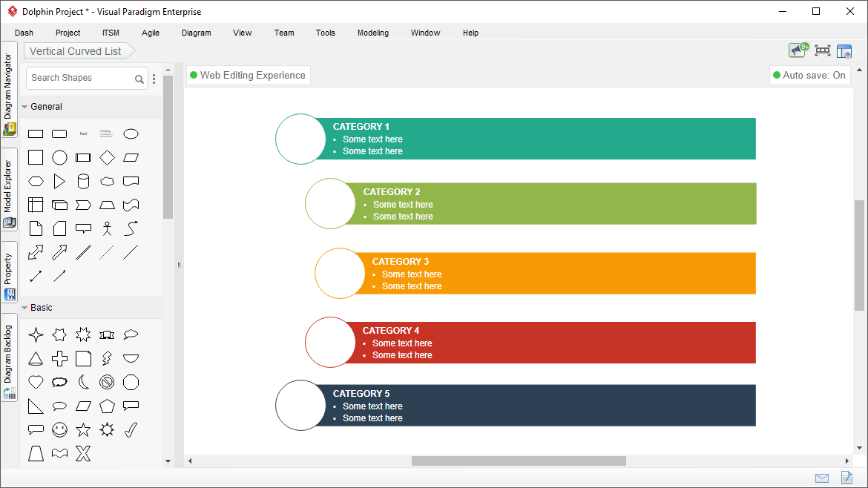Select the bidirectional block arrow shape
Screen dimensions: 868x488
(x=36, y=252)
